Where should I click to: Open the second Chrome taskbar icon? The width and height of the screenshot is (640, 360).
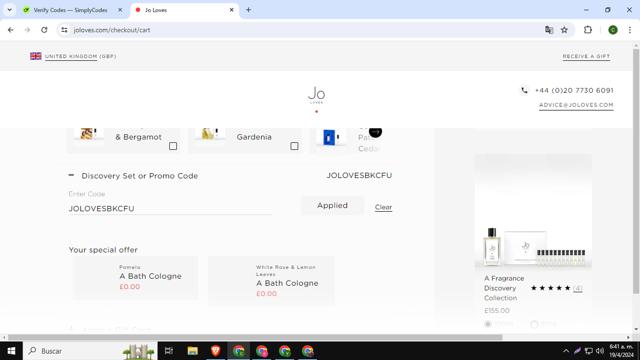(262, 351)
